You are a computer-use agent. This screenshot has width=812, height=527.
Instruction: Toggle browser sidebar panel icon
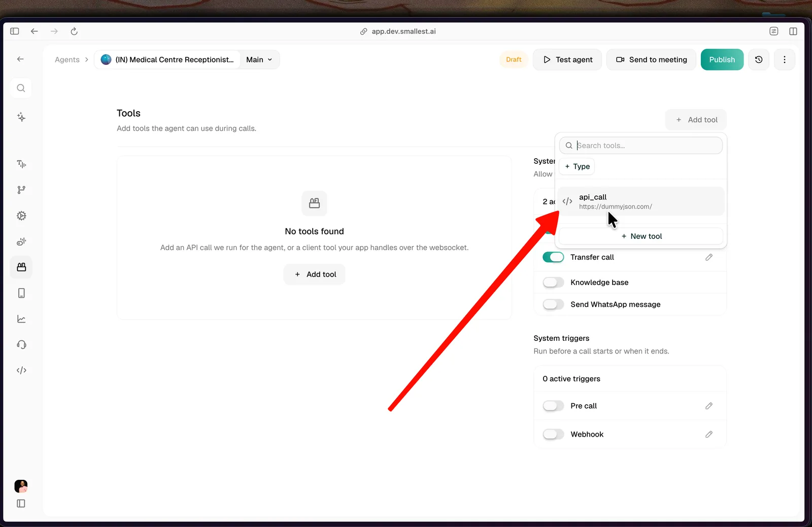15,31
